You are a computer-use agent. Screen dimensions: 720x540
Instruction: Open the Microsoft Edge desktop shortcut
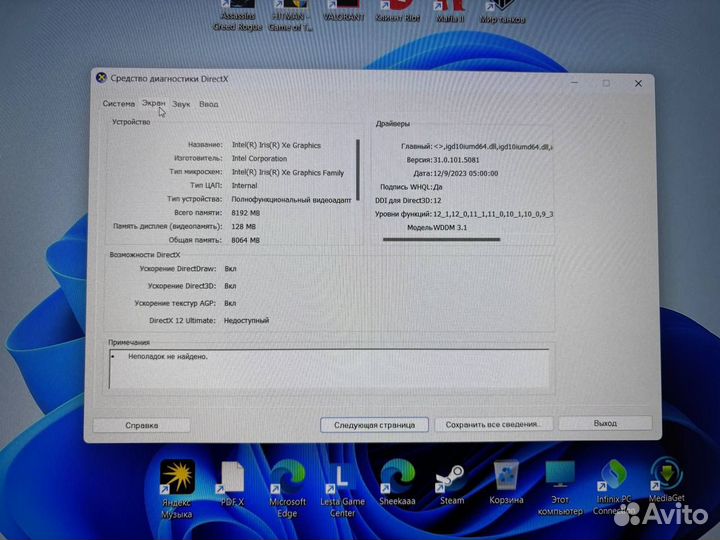(x=287, y=475)
